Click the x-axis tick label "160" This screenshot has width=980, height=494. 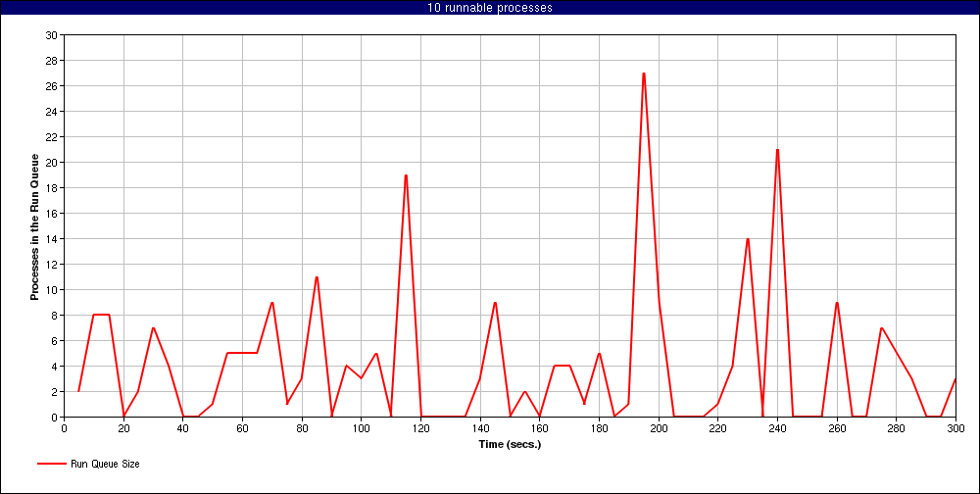(x=539, y=428)
